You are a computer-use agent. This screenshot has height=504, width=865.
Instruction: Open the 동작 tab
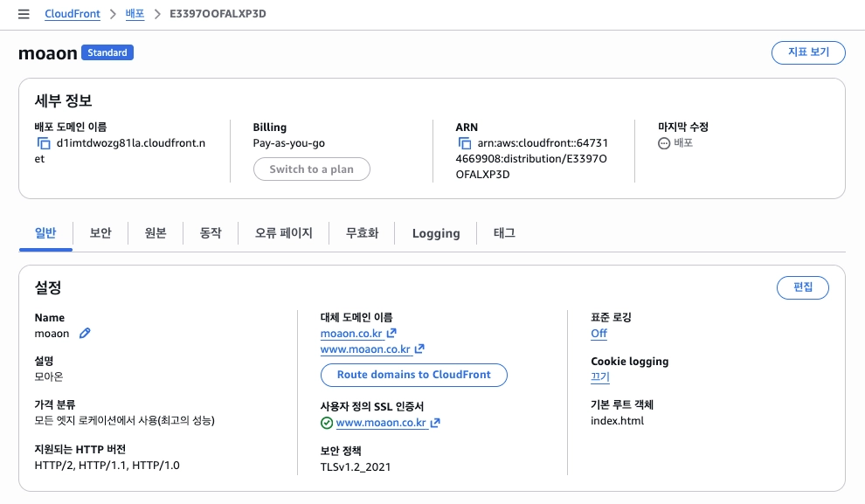pyautogui.click(x=211, y=233)
